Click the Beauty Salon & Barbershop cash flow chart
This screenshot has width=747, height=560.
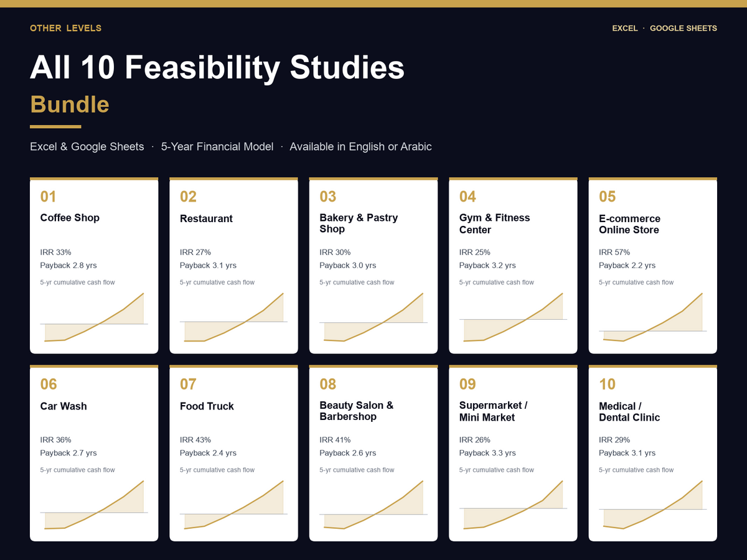click(374, 505)
